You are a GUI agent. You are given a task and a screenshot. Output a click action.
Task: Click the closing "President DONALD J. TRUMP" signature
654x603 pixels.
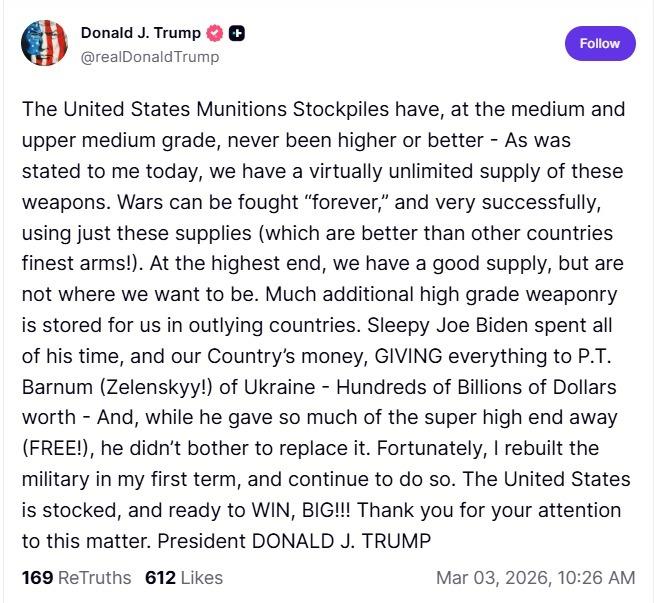(x=321, y=542)
